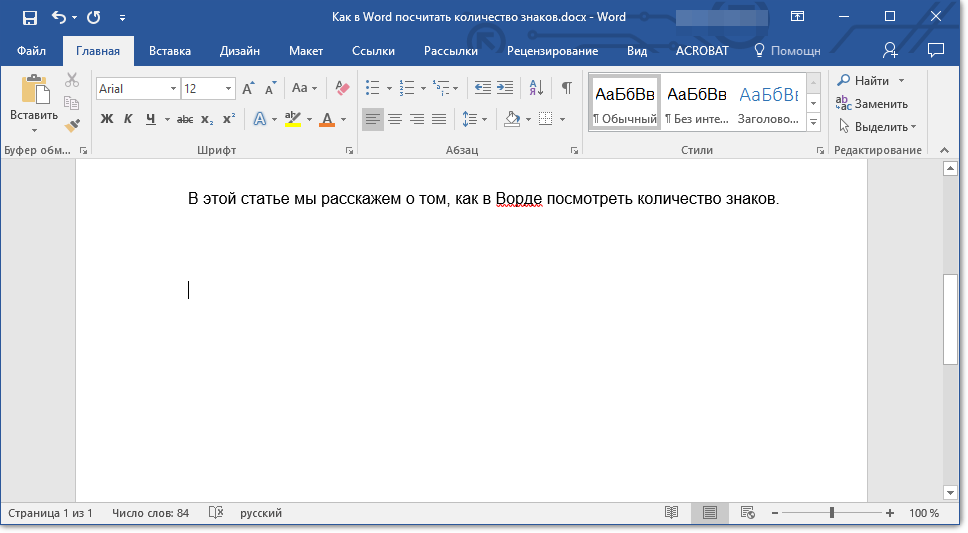Image resolution: width=968 pixels, height=533 pixels.
Task: Click the Cut scissors icon
Action: [x=72, y=81]
